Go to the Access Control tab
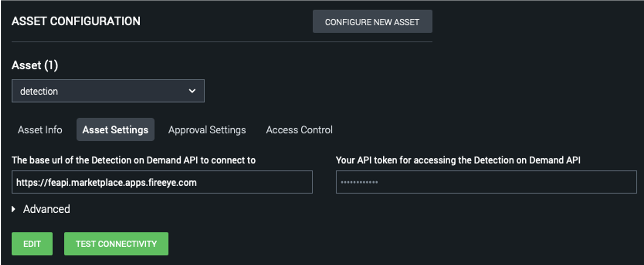This screenshot has width=644, height=265. coord(299,130)
